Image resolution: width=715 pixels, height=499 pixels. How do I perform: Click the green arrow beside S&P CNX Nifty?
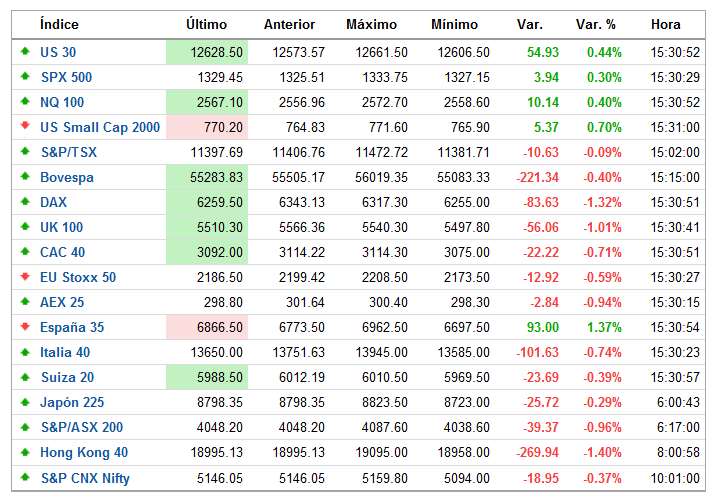pyautogui.click(x=25, y=477)
